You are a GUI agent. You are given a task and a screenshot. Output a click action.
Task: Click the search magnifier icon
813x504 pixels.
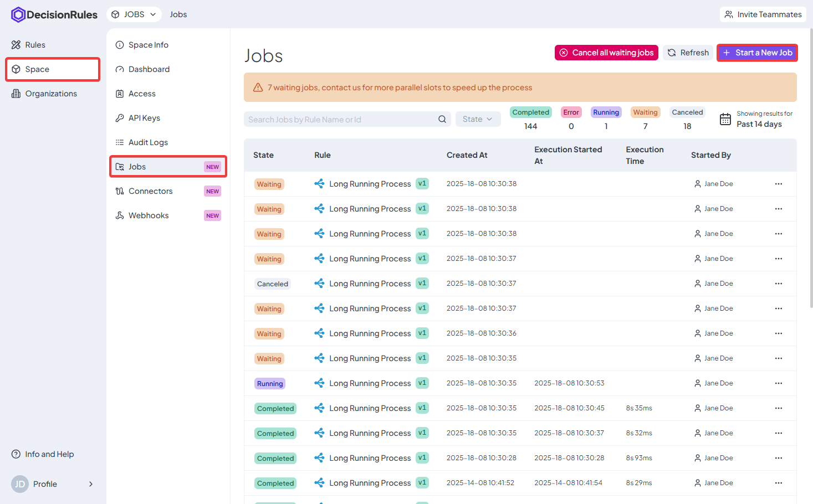point(442,119)
